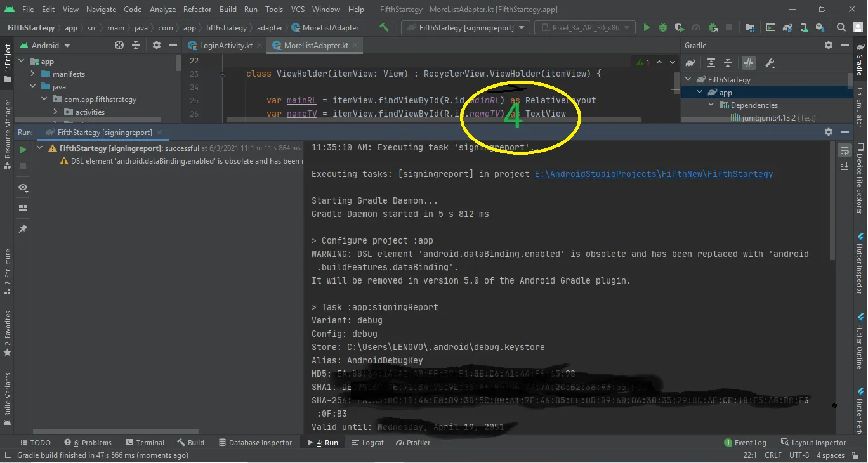Viewport: 868px width, 463px height.
Task: Expand the activities package
Action: 56,112
